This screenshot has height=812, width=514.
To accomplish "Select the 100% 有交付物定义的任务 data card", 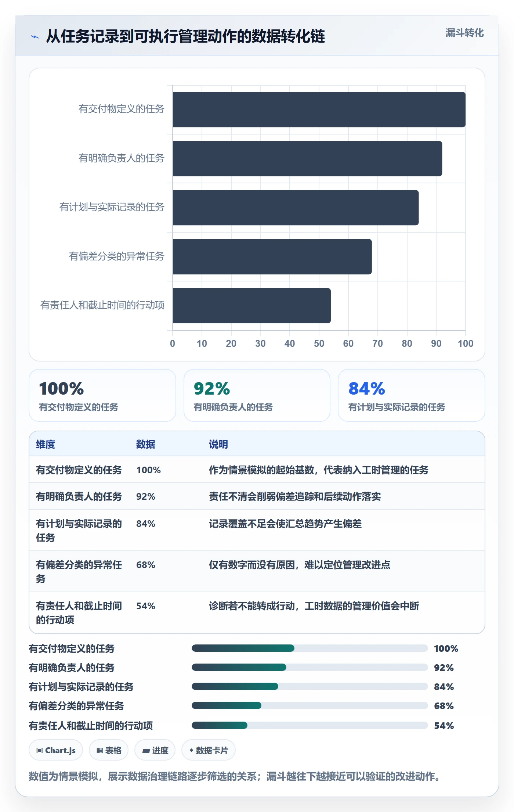I will coord(102,395).
